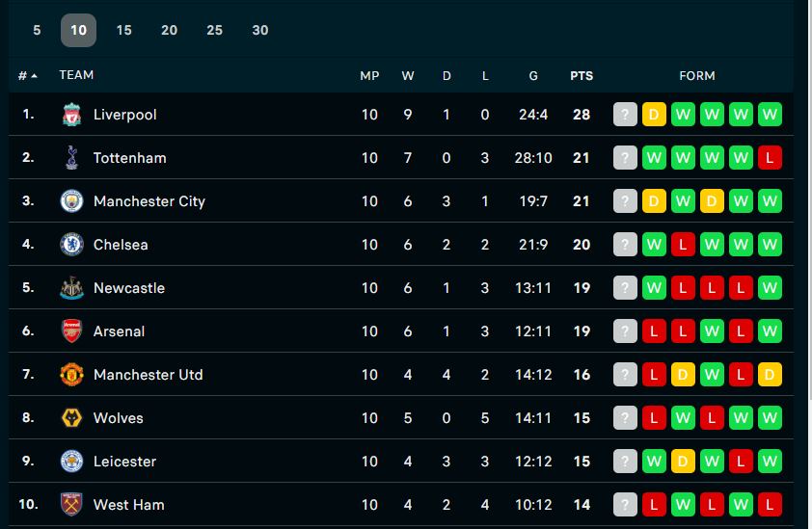812x529 pixels.
Task: Select the 5 matches filter
Action: pos(37,30)
